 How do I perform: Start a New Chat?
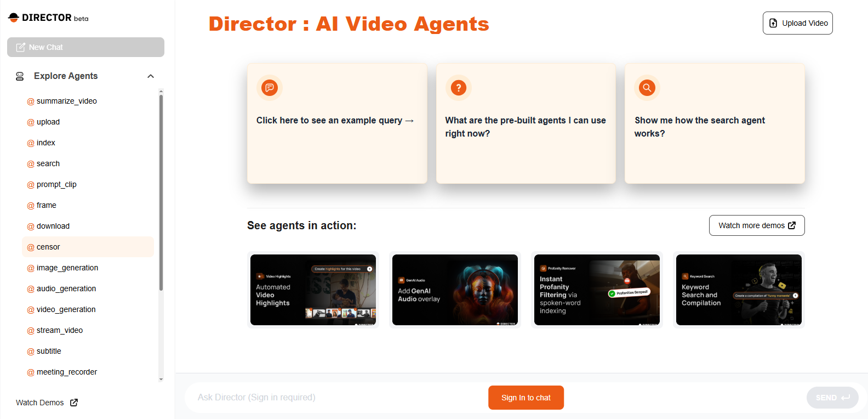(x=85, y=47)
